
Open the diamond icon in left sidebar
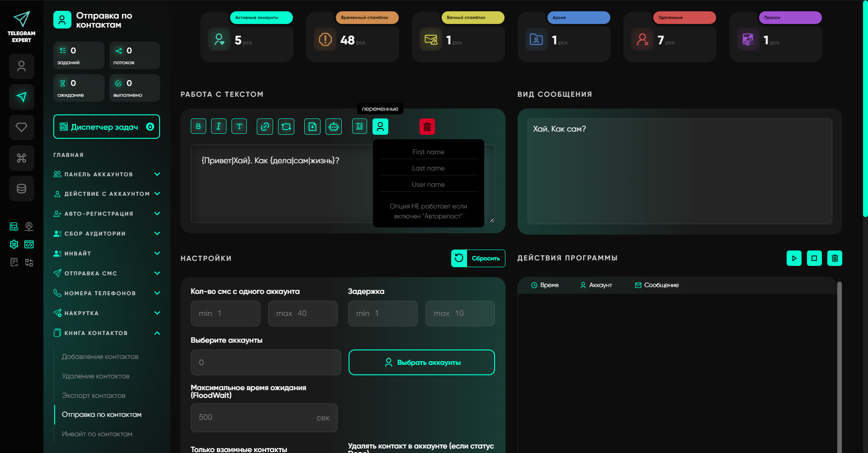pyautogui.click(x=21, y=127)
